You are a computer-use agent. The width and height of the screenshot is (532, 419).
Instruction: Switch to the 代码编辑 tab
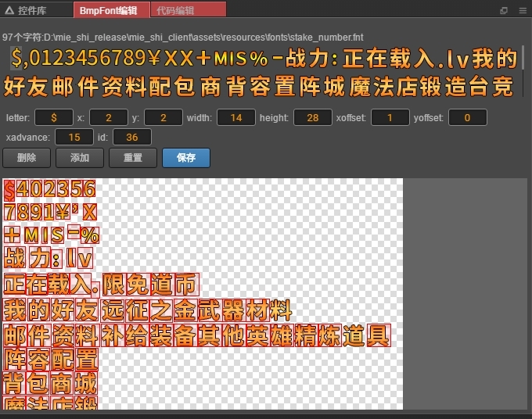click(189, 10)
